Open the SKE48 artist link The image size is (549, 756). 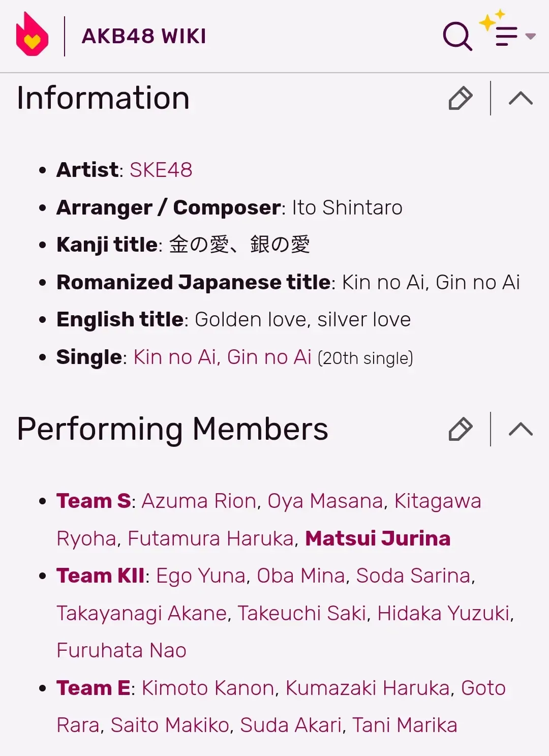[x=161, y=170]
